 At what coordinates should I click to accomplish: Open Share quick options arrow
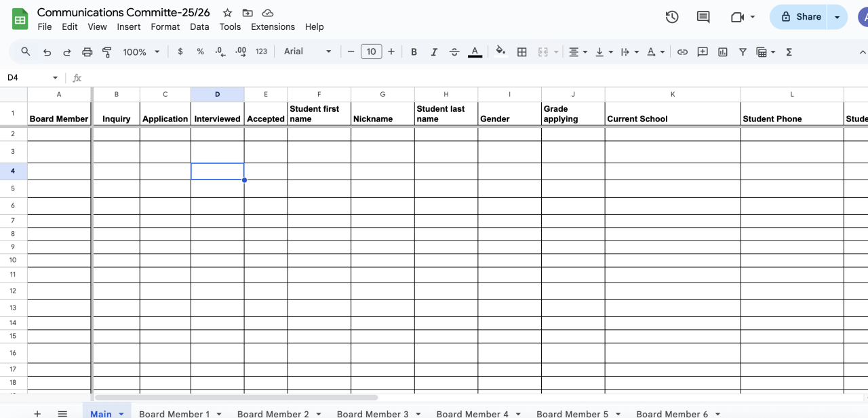(837, 17)
